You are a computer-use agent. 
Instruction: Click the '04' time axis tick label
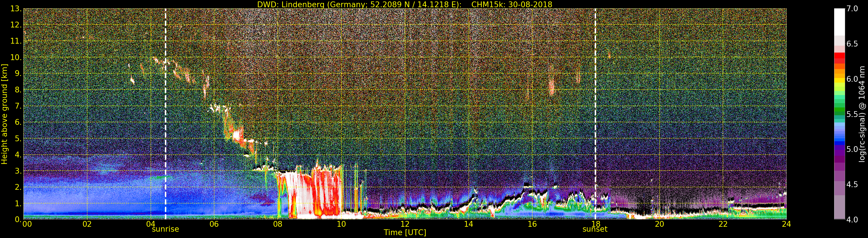click(x=151, y=224)
